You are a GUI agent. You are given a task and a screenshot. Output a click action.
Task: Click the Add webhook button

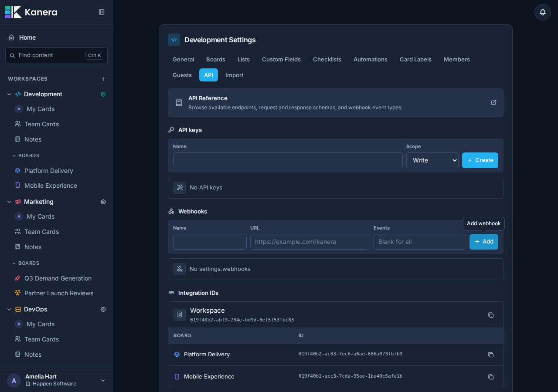(x=484, y=242)
